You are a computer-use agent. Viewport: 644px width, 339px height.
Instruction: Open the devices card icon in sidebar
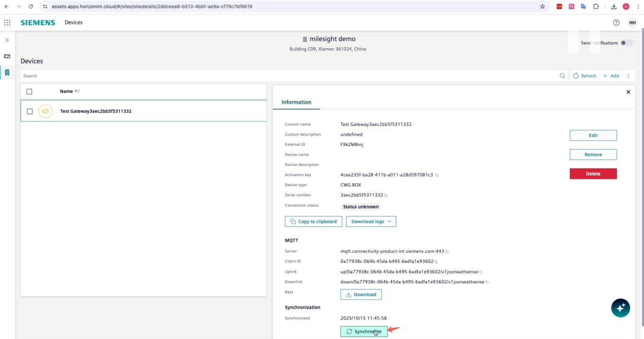click(7, 56)
